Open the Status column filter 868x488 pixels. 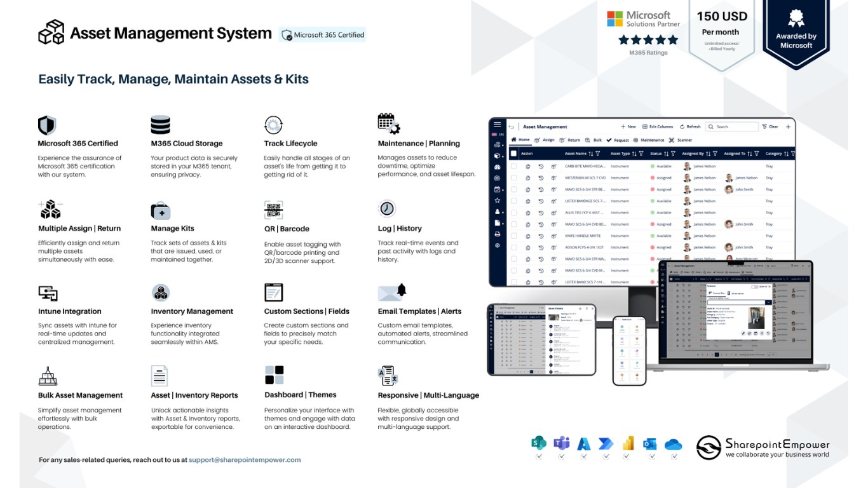(x=674, y=154)
